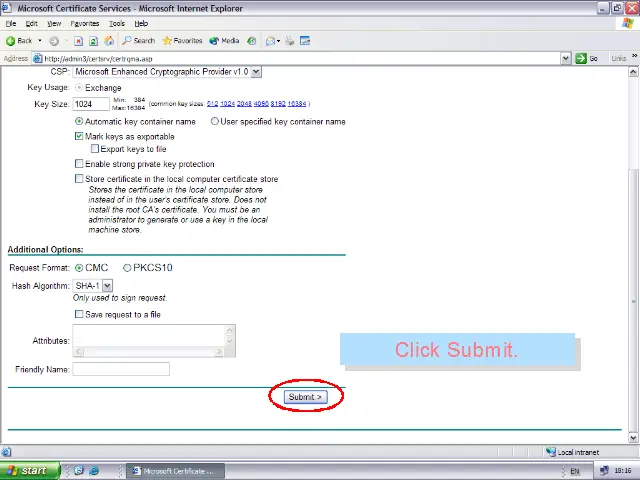Open the Edit menu
Screen dimensions: 640x480
(31, 24)
